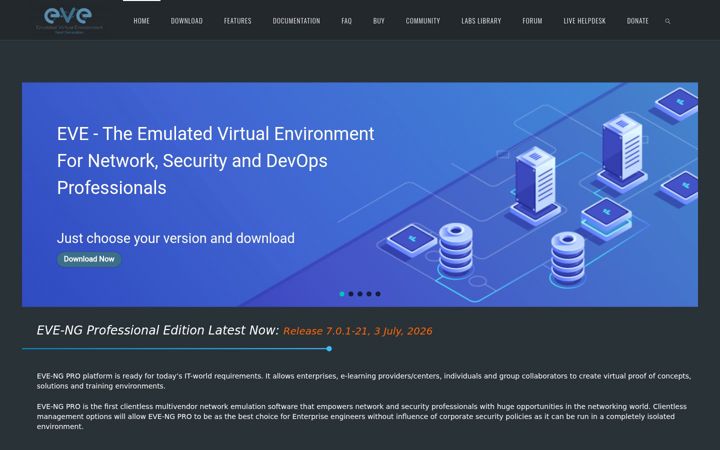Go to the Forum link

(x=532, y=21)
